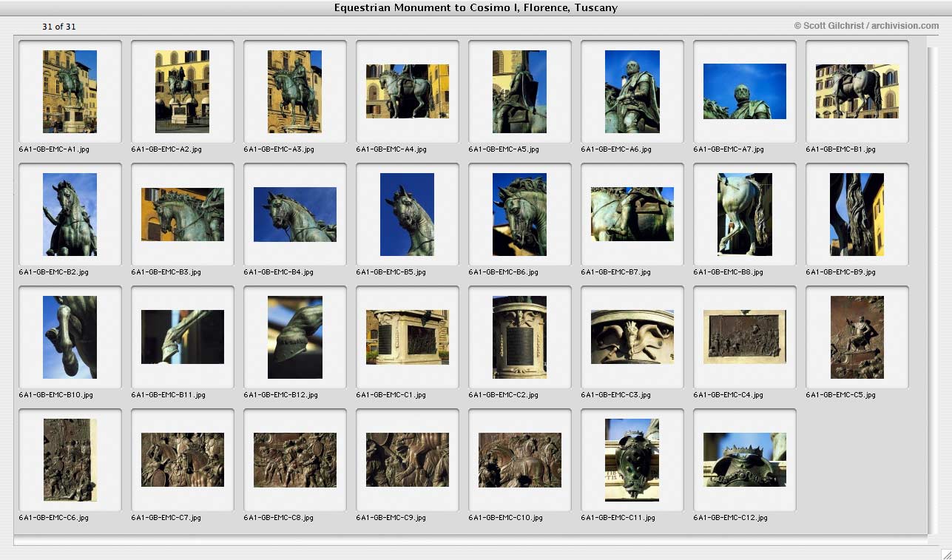Select thumbnail 6A1-GB-EMC-B2.jpg
Image resolution: width=952 pixels, height=560 pixels.
(70, 214)
